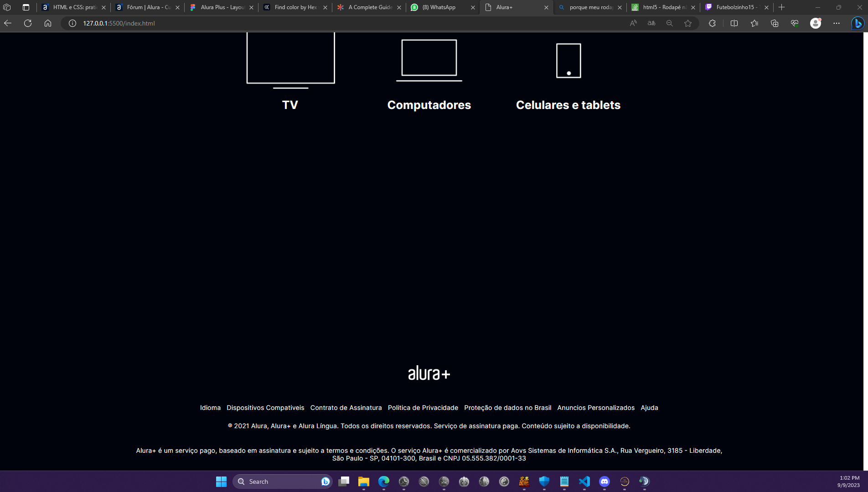
Task: Open Browser essentials heart icon
Action: coord(795,23)
